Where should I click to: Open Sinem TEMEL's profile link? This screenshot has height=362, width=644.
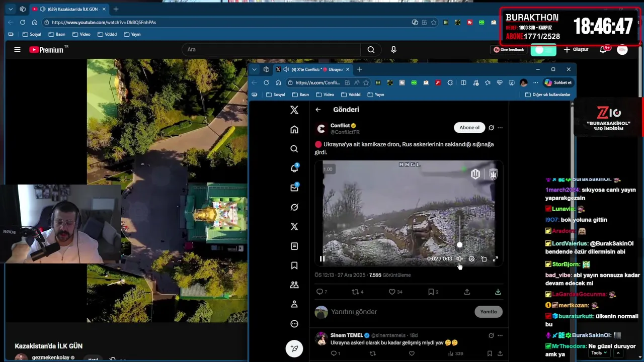[347, 335]
